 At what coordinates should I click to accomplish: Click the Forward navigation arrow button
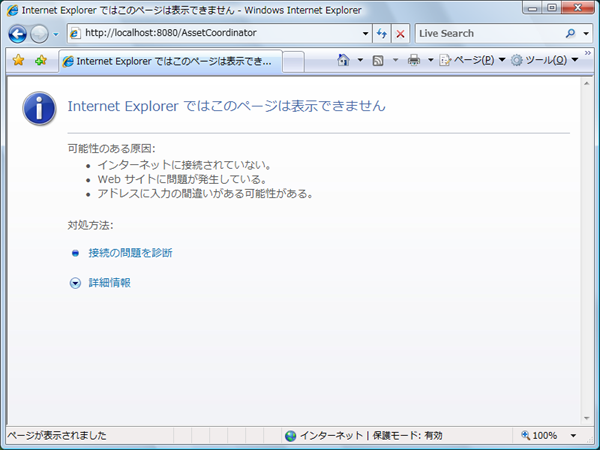tap(39, 34)
